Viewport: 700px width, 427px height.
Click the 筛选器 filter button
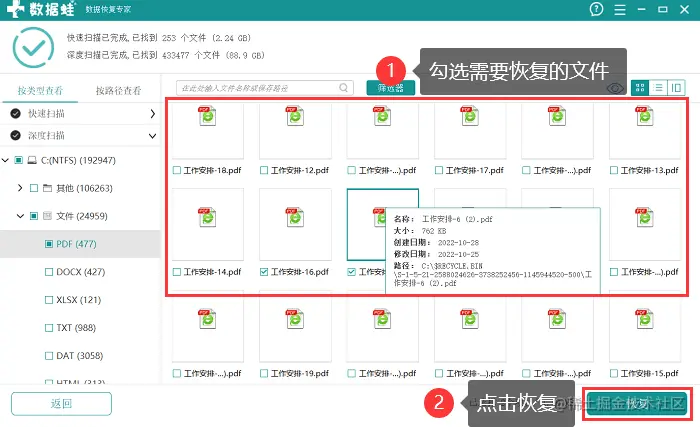391,88
